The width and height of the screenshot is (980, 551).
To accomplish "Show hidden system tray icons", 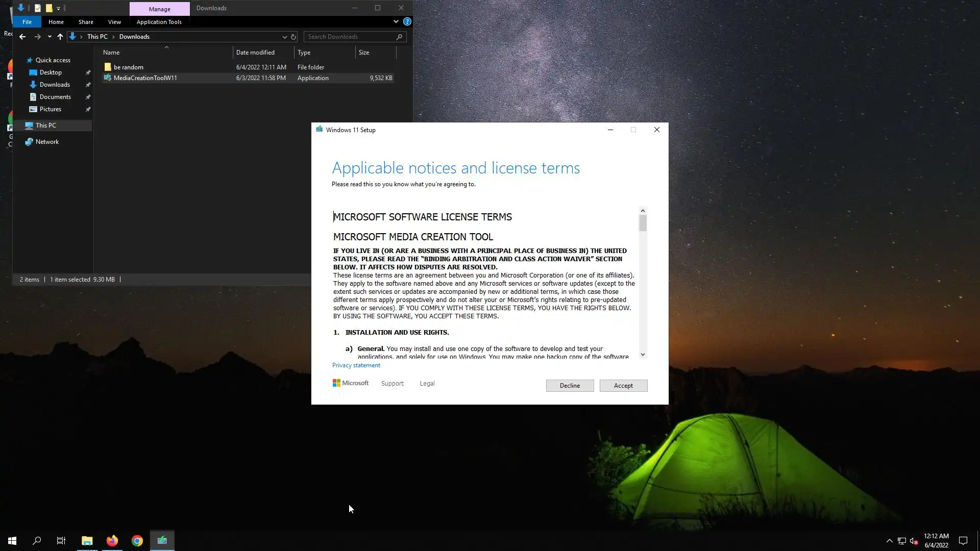I will click(889, 541).
